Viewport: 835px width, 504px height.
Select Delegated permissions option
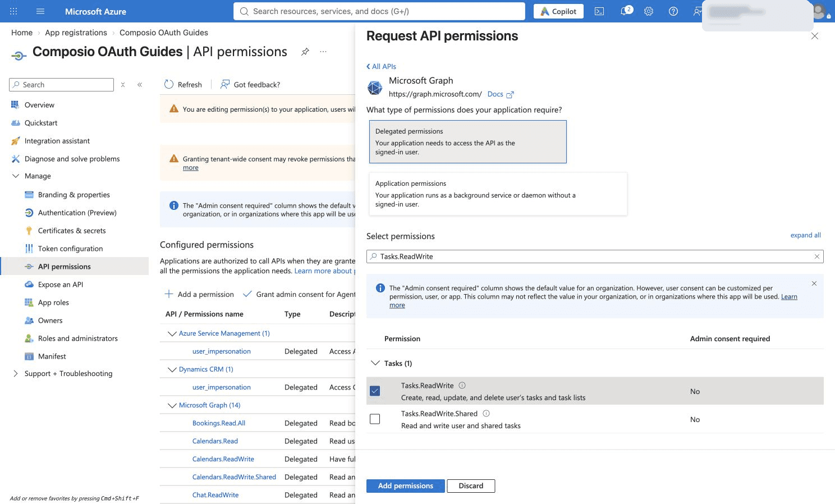pyautogui.click(x=468, y=141)
